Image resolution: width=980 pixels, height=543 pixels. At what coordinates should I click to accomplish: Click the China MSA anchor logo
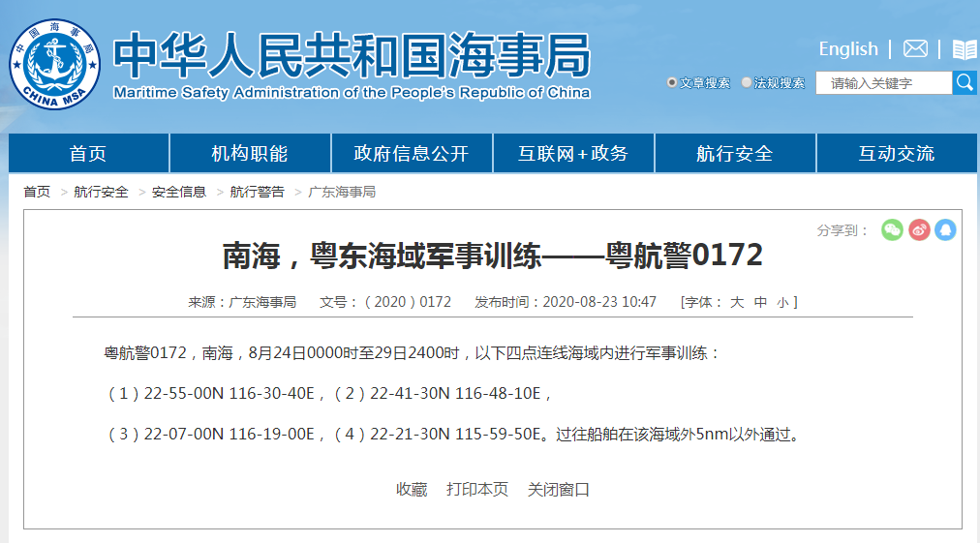coord(55,64)
